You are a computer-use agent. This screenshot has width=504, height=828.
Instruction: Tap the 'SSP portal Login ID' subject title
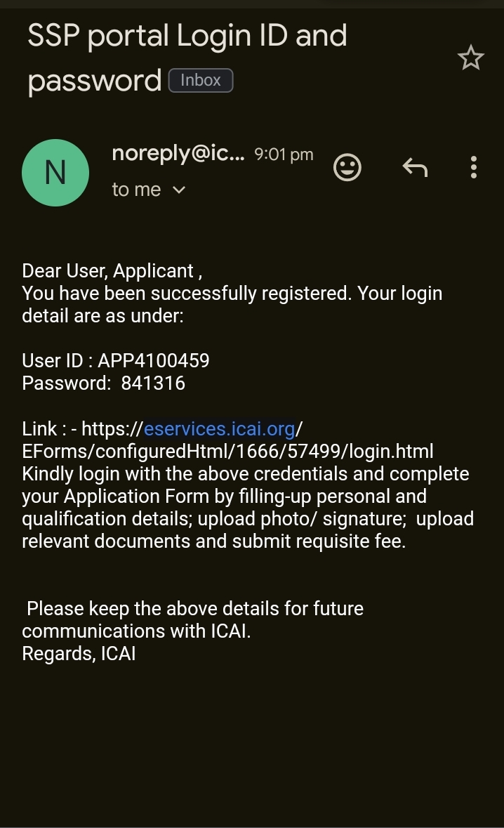coord(187,36)
